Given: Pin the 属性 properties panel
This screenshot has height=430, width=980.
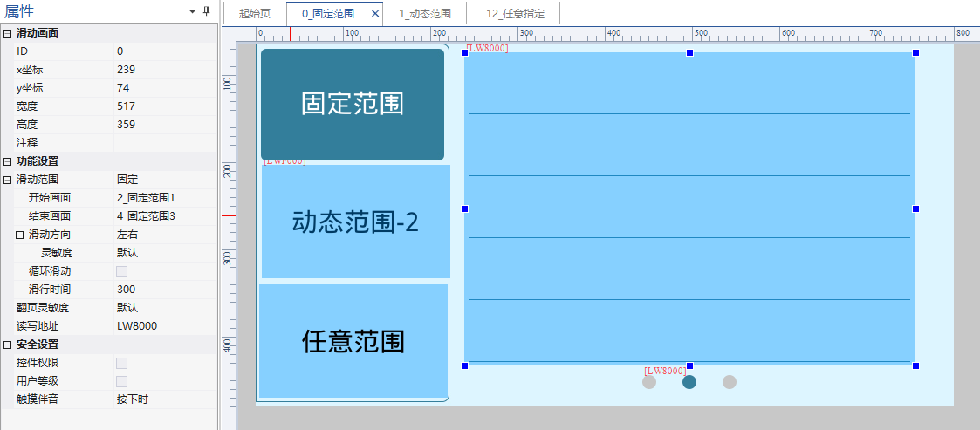Looking at the screenshot, I should (x=206, y=11).
